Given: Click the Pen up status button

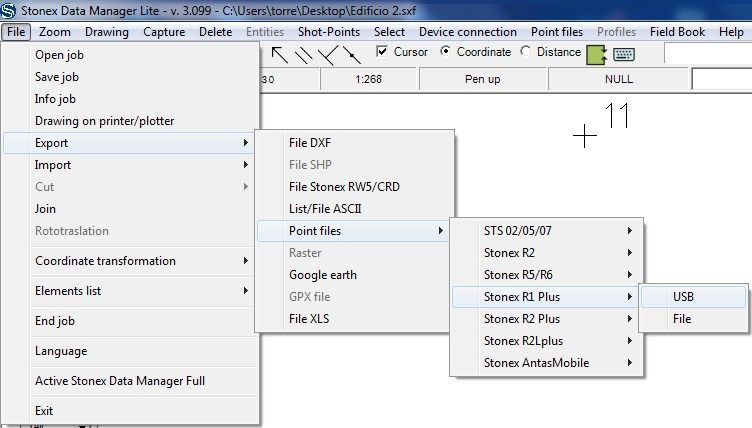Looking at the screenshot, I should click(483, 79).
